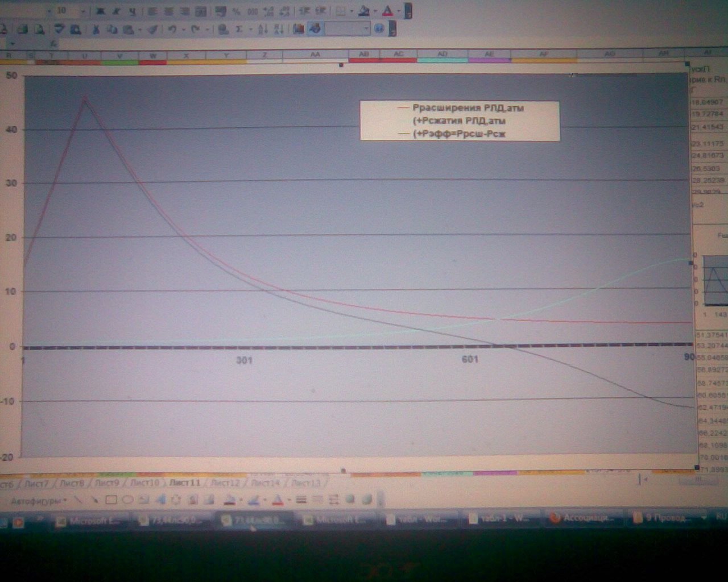Open the Chart Wizard icon

299,29
